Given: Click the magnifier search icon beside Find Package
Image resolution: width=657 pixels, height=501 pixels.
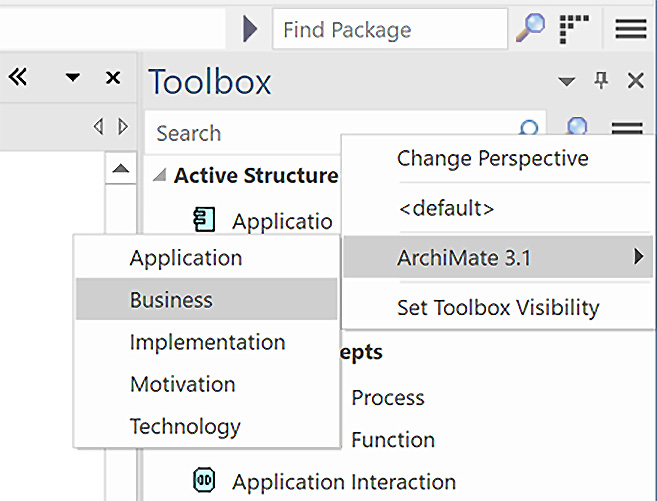Looking at the screenshot, I should [x=530, y=28].
